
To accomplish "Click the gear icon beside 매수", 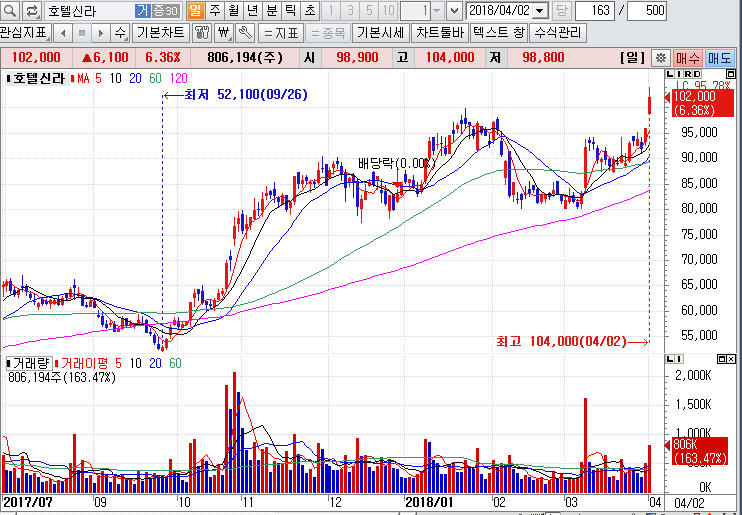I will point(660,58).
